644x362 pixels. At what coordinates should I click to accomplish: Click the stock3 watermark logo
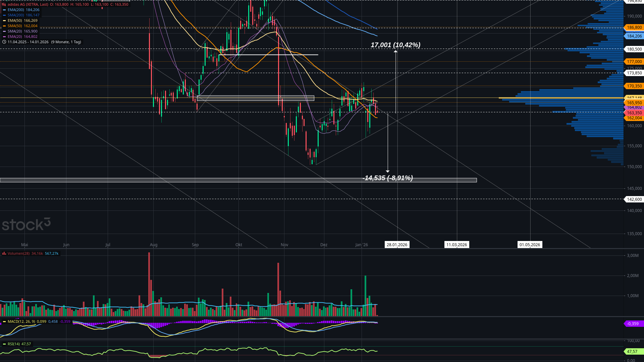point(26,224)
